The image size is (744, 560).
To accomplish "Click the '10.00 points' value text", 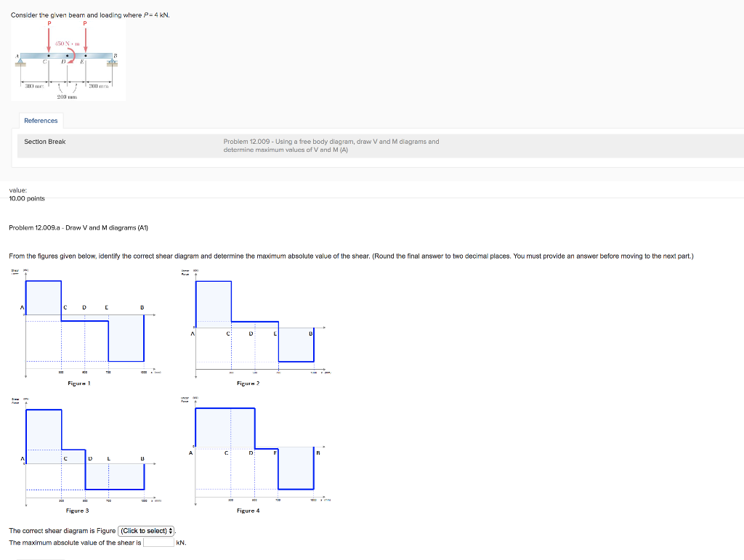I will [x=27, y=198].
